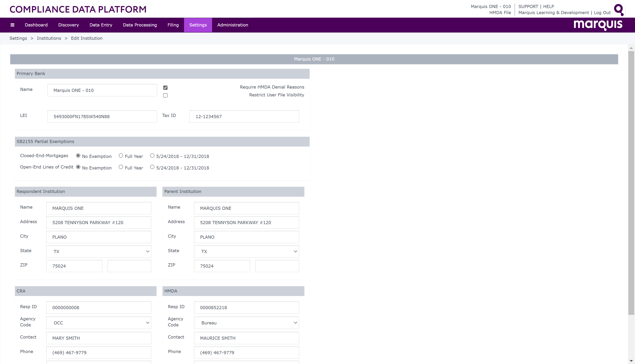The image size is (635, 364).
Task: Click the CRA Resp ID field
Action: [x=99, y=308]
